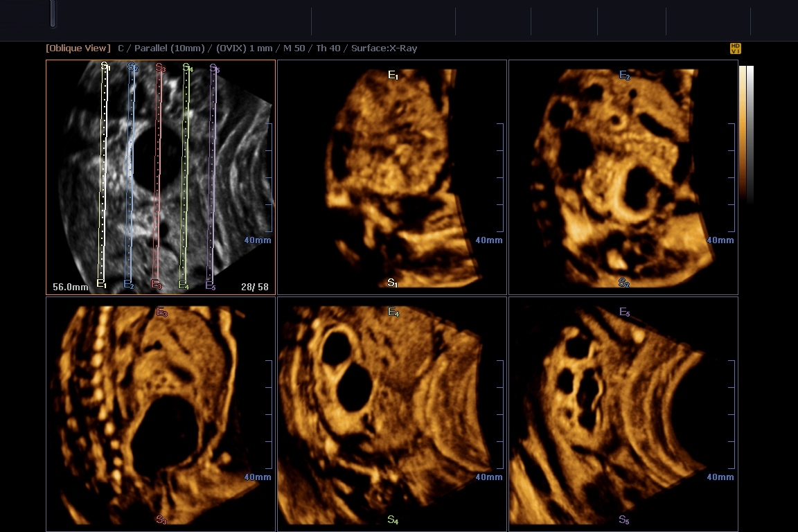The height and width of the screenshot is (532, 798).
Task: Click the purple E5 slice end marker
Action: (x=210, y=285)
